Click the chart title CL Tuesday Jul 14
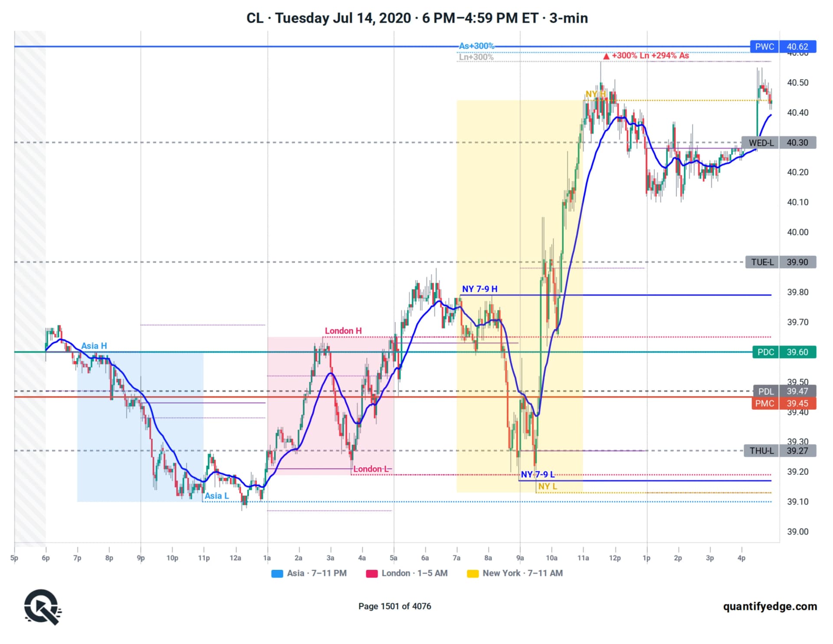The height and width of the screenshot is (644, 833). point(417,18)
